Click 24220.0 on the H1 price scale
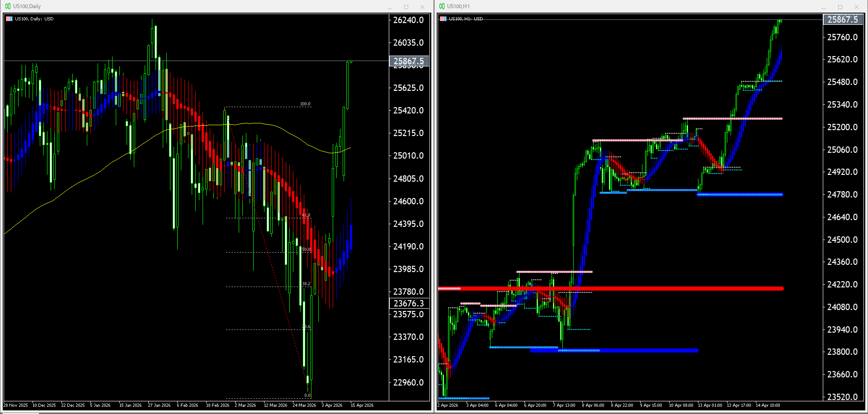The width and height of the screenshot is (868, 414). tap(842, 284)
